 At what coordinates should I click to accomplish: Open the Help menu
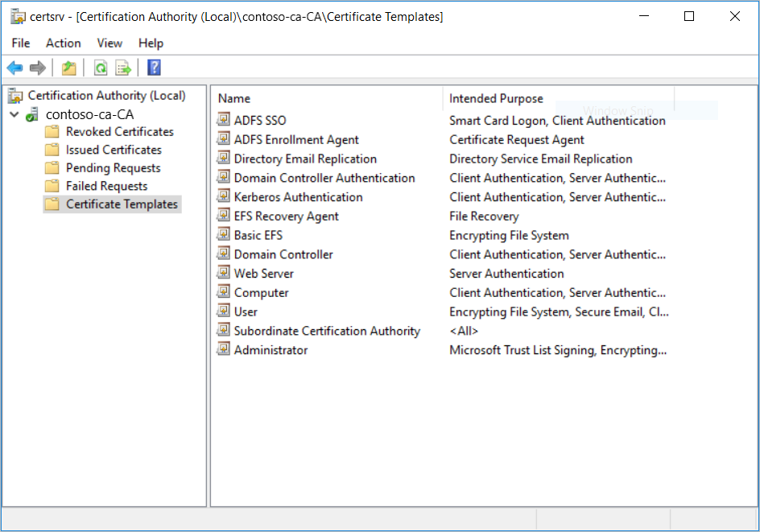click(x=151, y=43)
